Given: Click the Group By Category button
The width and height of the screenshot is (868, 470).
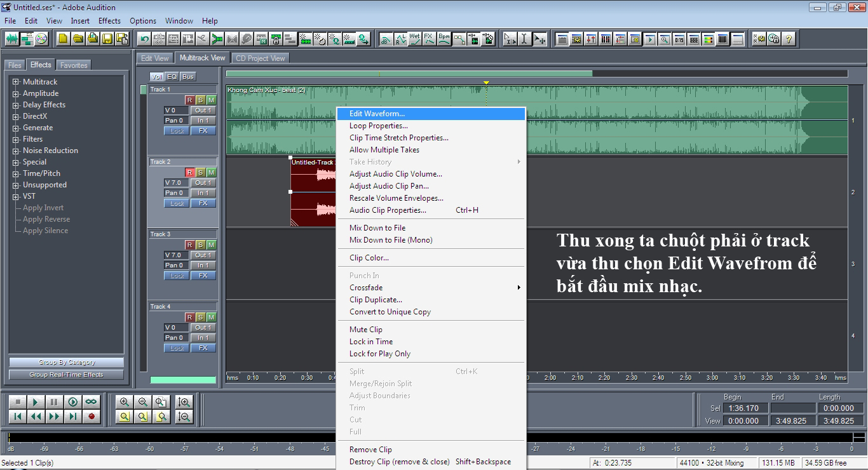Looking at the screenshot, I should (66, 362).
